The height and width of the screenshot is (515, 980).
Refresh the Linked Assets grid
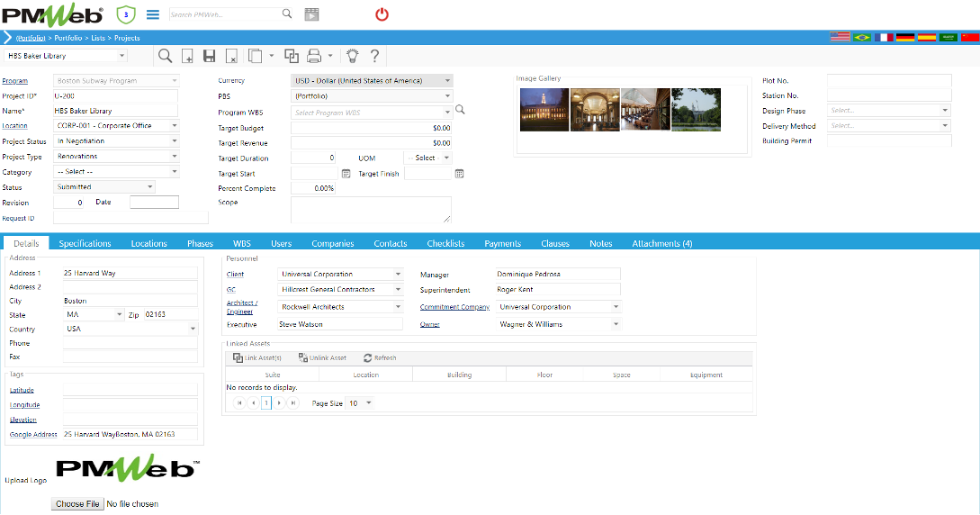pos(380,358)
